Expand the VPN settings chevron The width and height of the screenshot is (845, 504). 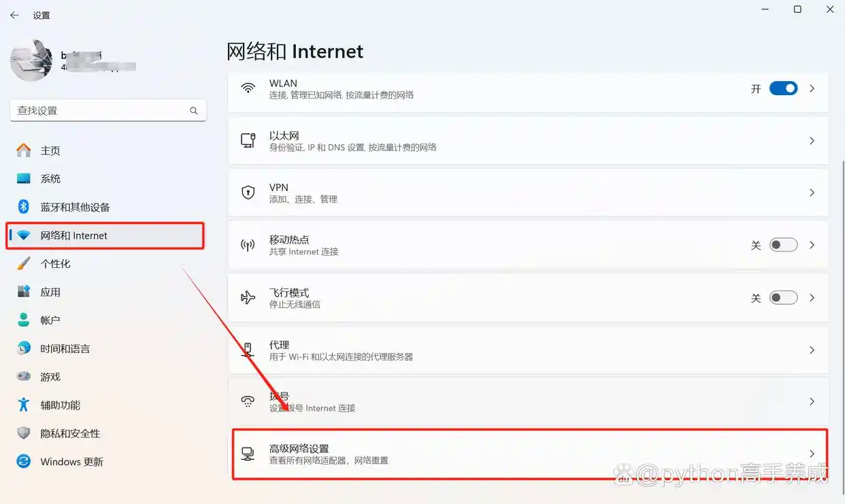tap(811, 192)
